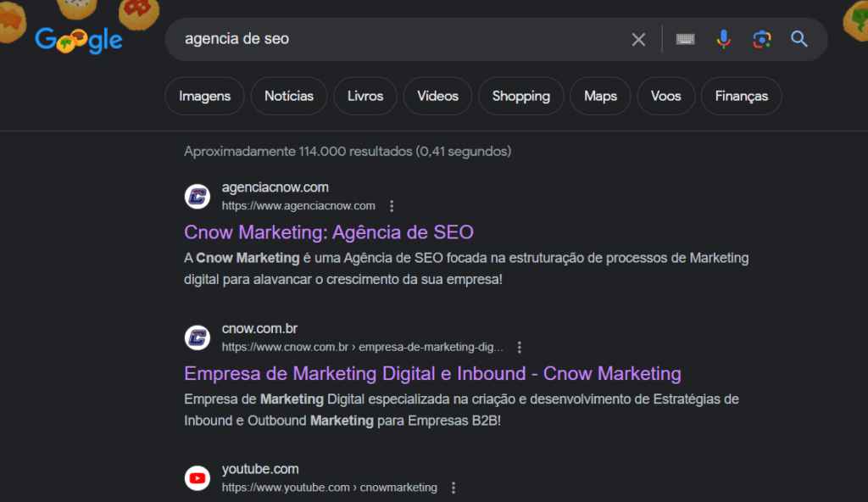This screenshot has height=502, width=868.
Task: Start voice search with microphone icon
Action: (723, 39)
